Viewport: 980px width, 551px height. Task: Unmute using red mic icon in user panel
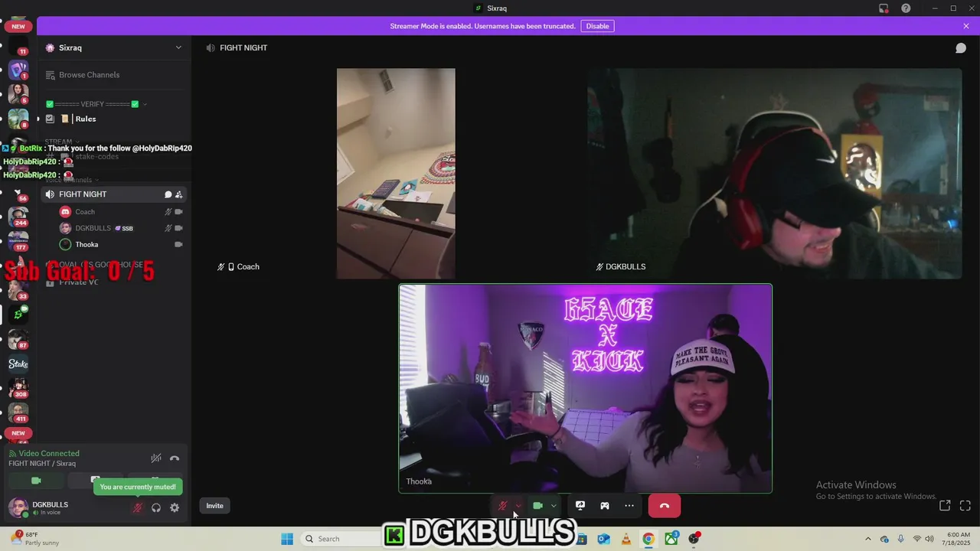[138, 507]
